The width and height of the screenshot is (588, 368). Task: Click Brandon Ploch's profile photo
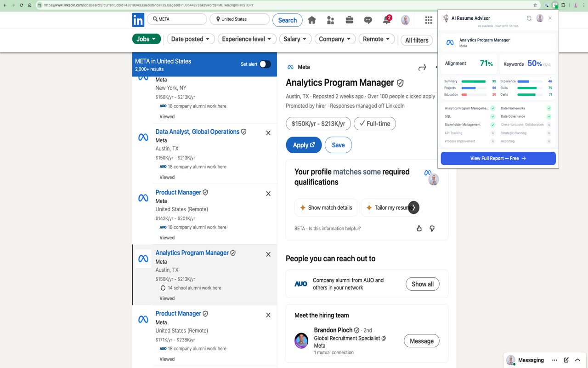(301, 341)
